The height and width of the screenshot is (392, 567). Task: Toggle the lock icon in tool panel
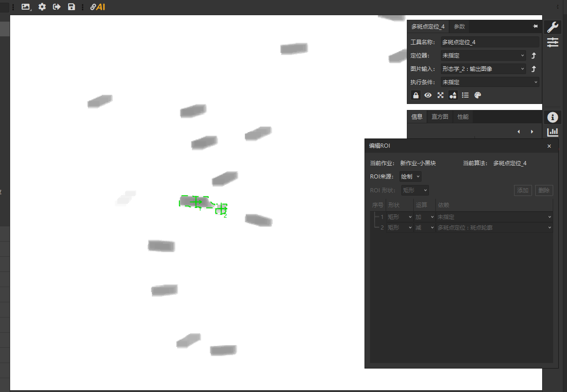click(x=416, y=95)
